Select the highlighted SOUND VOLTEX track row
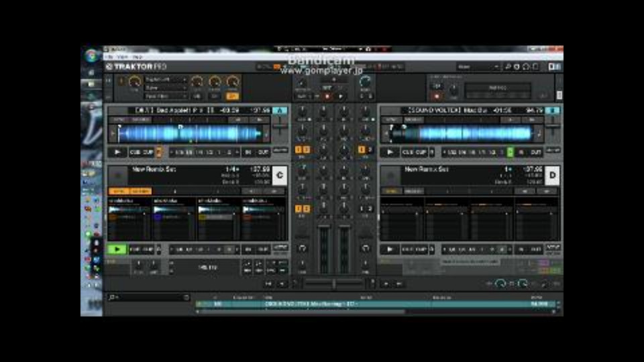 click(x=376, y=304)
